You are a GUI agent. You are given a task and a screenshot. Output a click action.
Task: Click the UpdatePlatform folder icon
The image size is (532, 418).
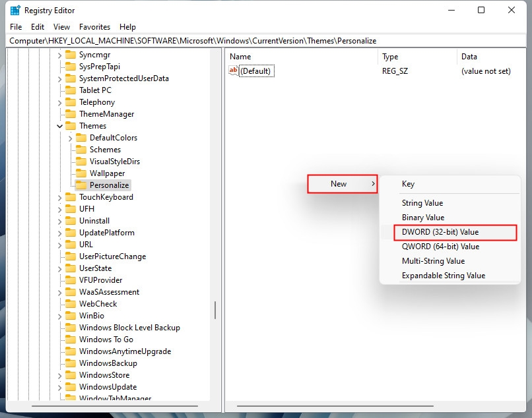(71, 233)
